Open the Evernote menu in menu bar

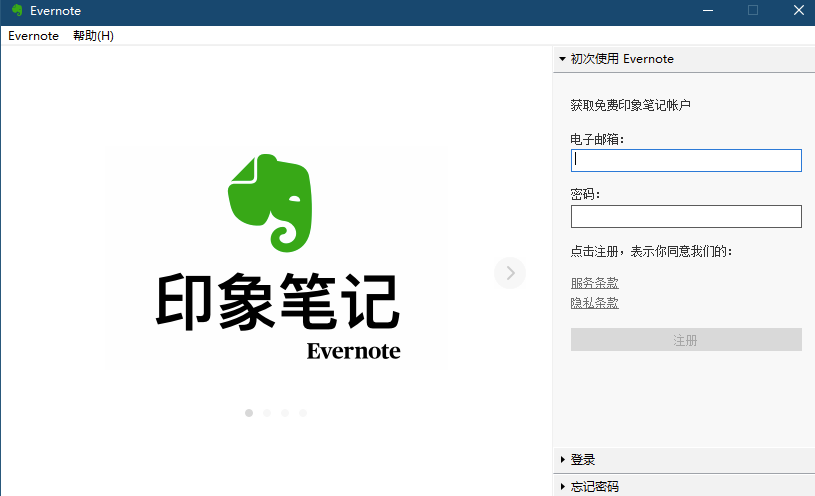click(x=33, y=36)
